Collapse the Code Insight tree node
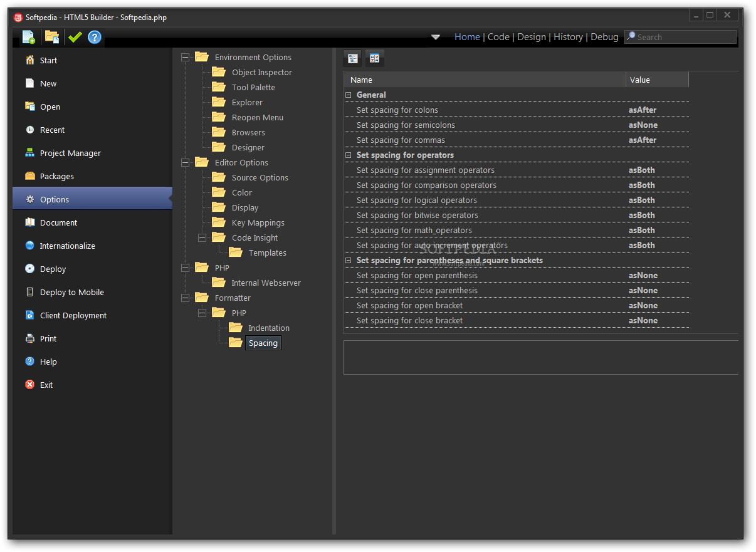This screenshot has width=756, height=552. coord(202,238)
